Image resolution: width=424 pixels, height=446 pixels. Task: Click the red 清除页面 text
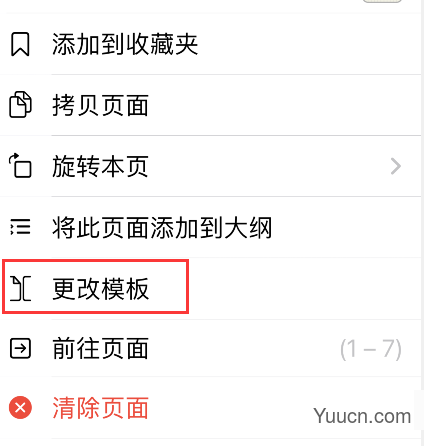(100, 408)
